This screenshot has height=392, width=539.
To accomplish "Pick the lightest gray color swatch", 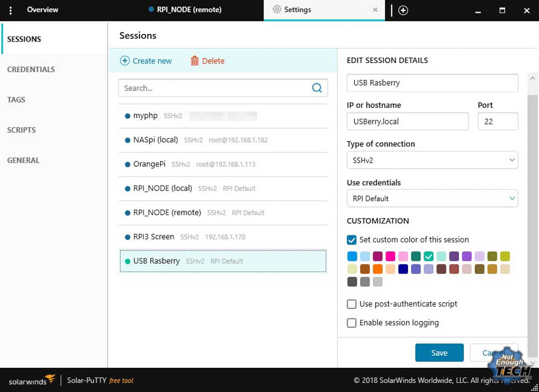I will click(x=377, y=282).
